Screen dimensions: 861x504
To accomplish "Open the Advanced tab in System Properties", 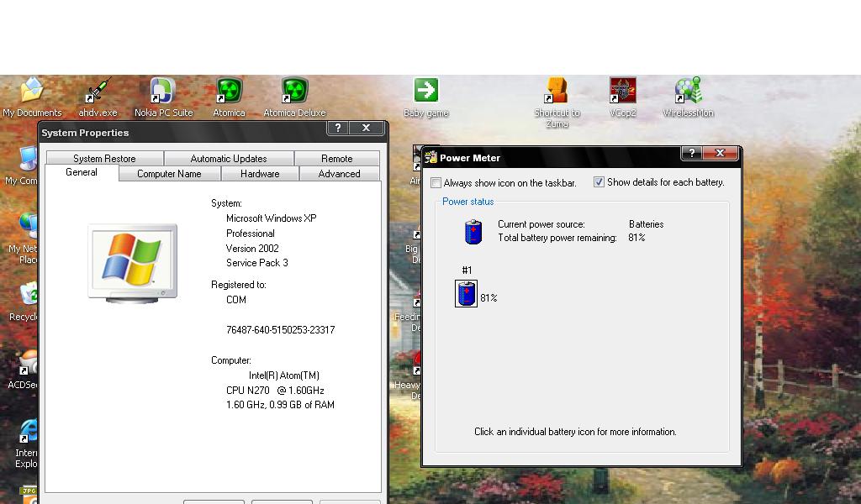I will pos(339,174).
